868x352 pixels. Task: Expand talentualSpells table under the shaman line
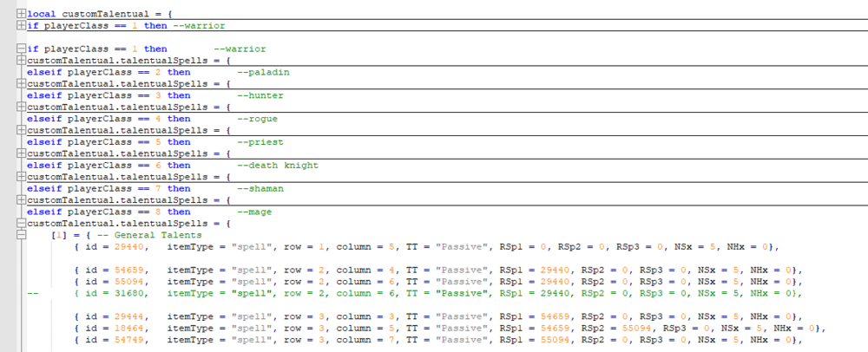click(21, 200)
